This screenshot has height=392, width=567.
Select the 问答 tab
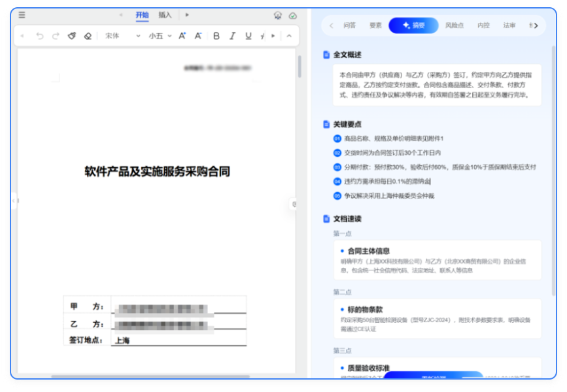(350, 25)
